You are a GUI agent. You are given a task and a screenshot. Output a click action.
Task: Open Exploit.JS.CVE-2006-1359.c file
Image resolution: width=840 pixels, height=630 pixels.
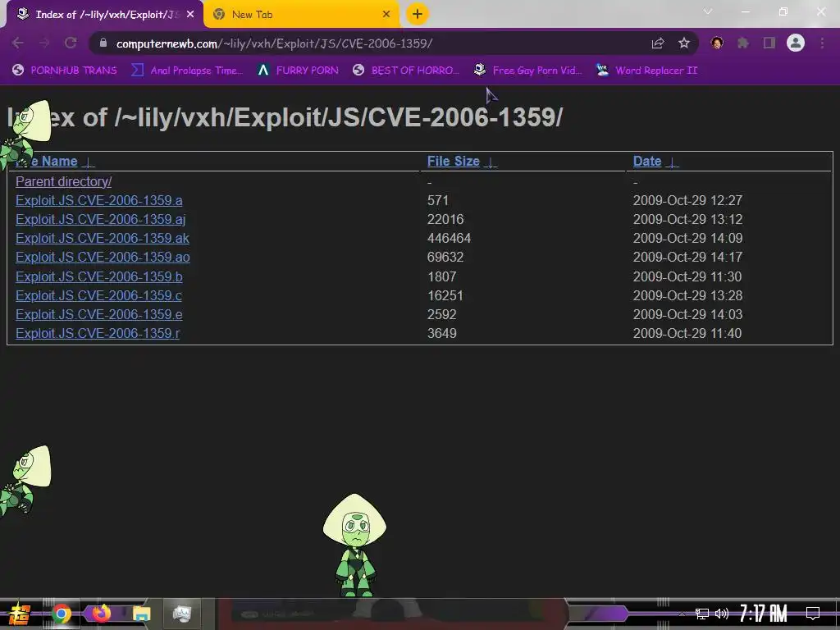point(99,295)
